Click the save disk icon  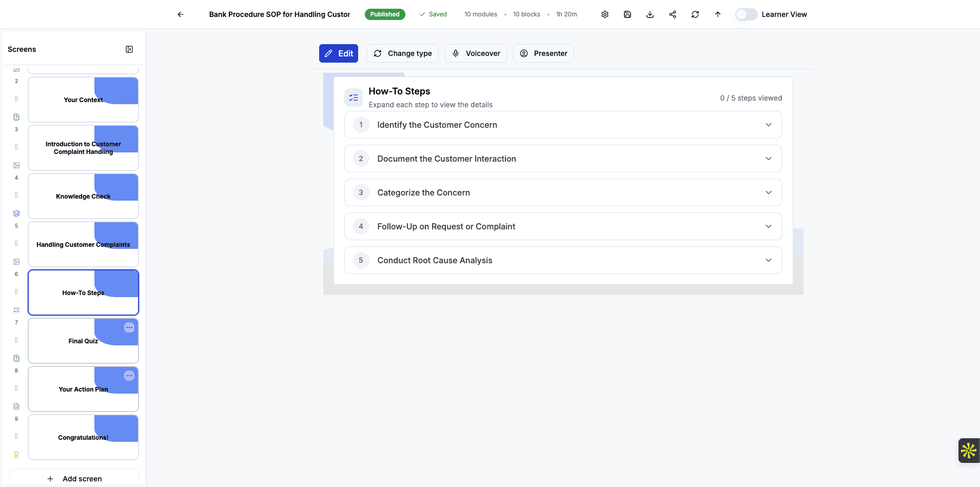[x=628, y=14]
